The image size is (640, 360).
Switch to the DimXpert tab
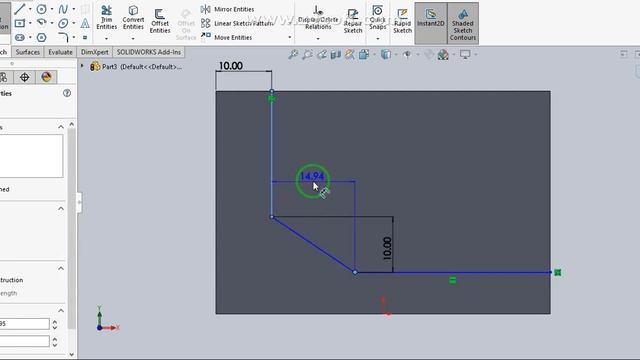[95, 52]
